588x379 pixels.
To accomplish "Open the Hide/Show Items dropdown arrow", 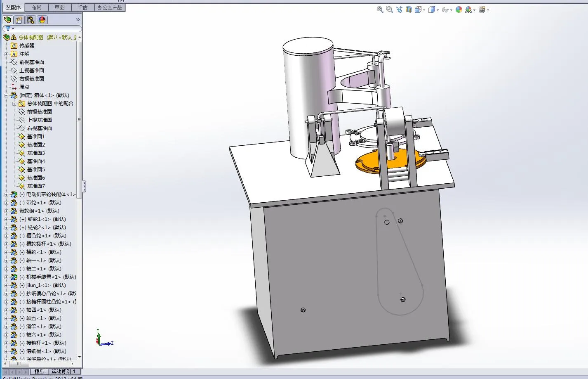I will [451, 10].
